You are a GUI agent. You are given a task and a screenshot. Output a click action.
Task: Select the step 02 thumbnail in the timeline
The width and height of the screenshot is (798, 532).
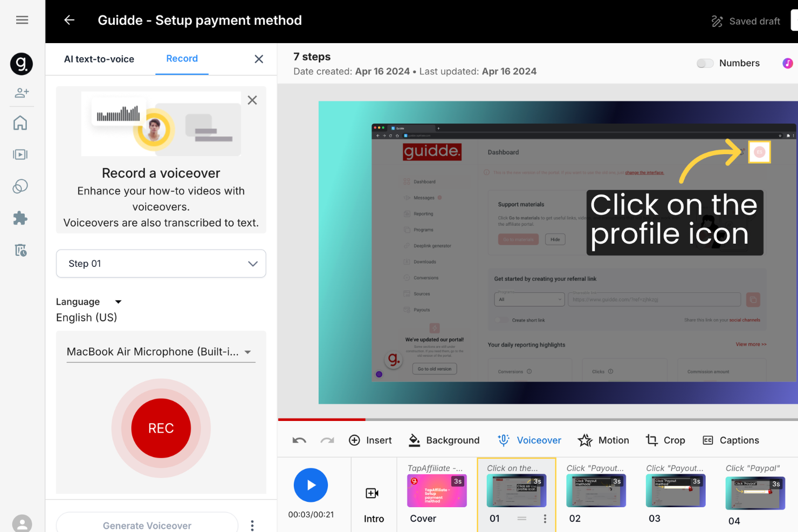(x=596, y=490)
